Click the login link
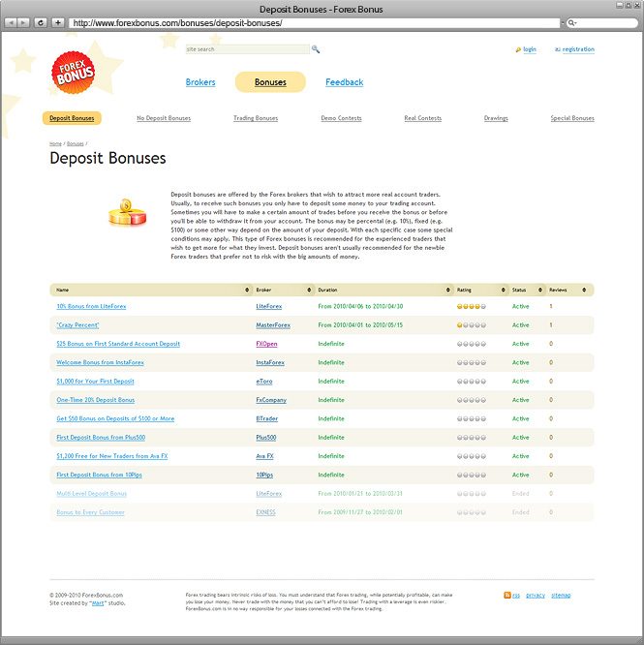644x645 pixels. coord(530,49)
